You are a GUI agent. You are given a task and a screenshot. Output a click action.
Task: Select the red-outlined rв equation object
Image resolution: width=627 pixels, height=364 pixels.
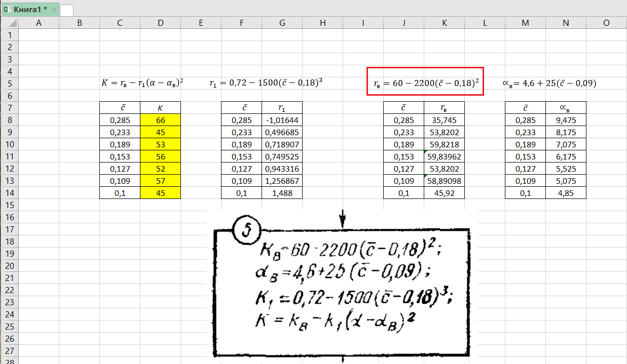426,82
